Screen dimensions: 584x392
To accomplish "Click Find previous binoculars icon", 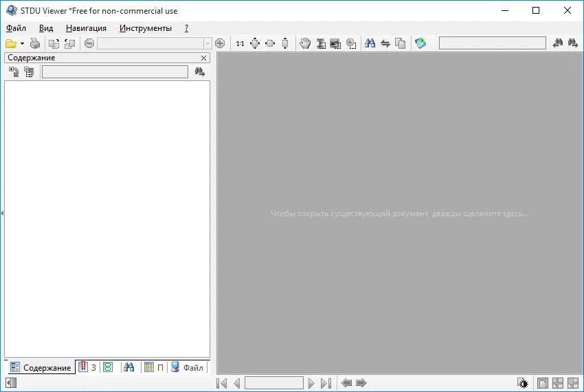I will 558,43.
